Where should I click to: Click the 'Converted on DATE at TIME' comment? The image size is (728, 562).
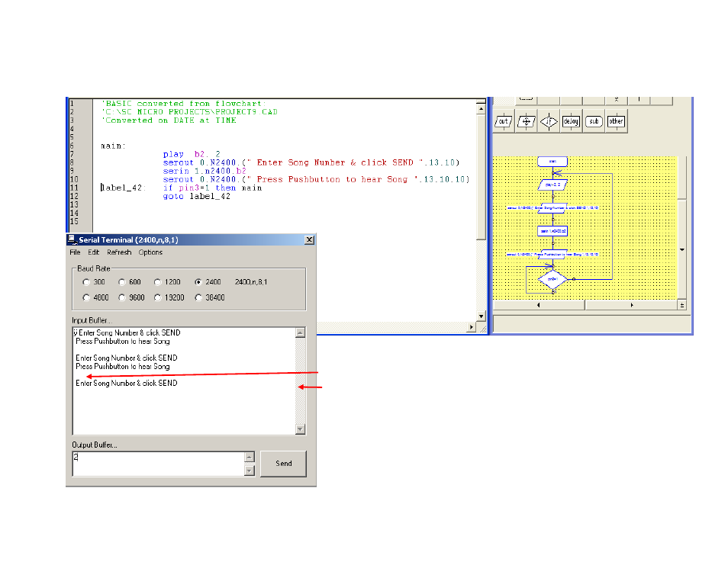169,120
